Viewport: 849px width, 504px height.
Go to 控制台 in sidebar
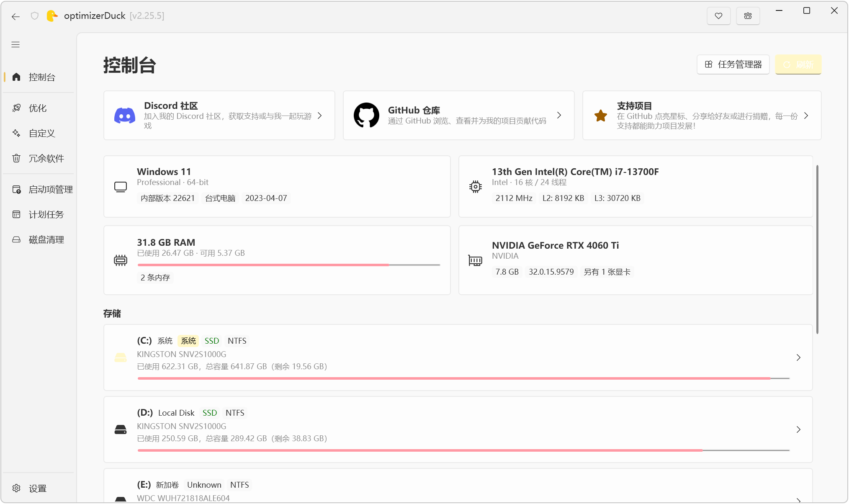39,77
